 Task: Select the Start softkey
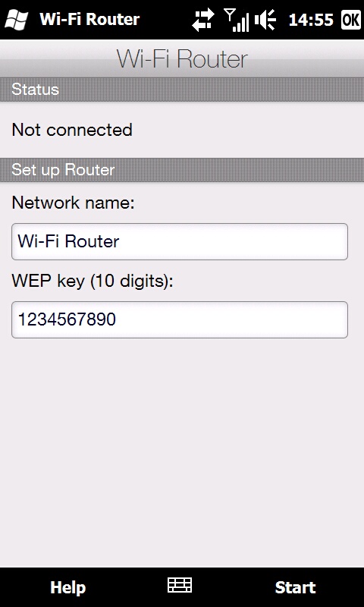coord(296,587)
